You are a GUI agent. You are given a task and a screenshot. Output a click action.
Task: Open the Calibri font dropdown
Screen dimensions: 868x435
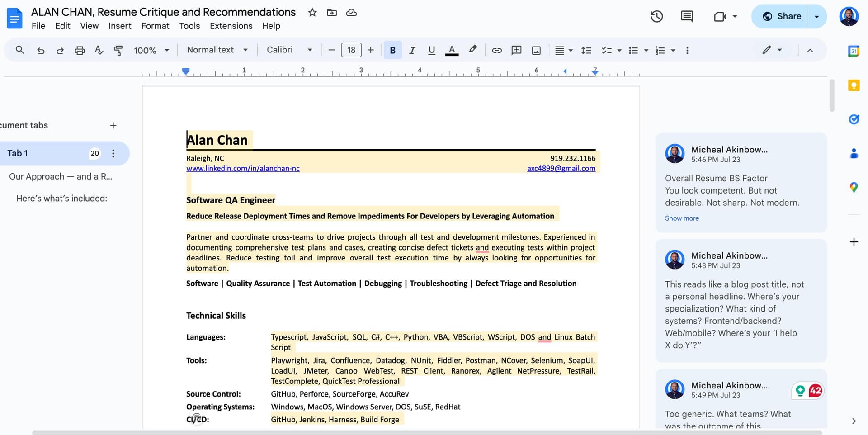coord(289,50)
